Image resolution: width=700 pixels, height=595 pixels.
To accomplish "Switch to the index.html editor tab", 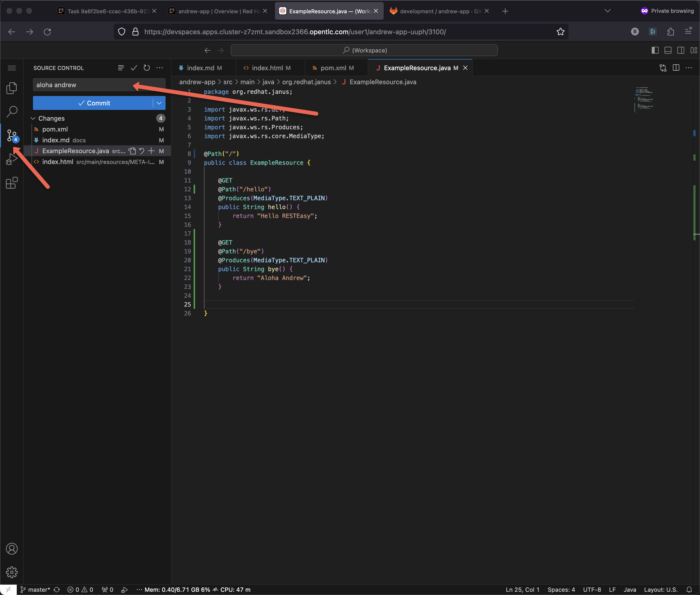I will (x=267, y=68).
